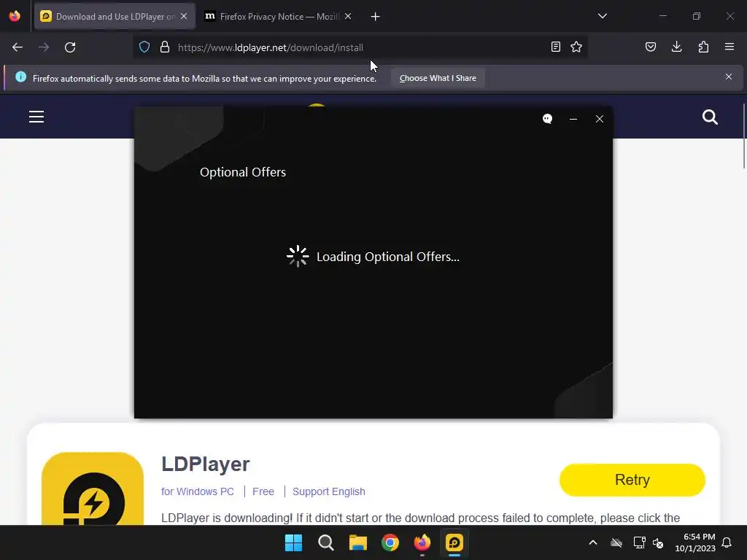Open Windows taskbar search
Viewport: 747px width, 560px height.
tap(326, 542)
